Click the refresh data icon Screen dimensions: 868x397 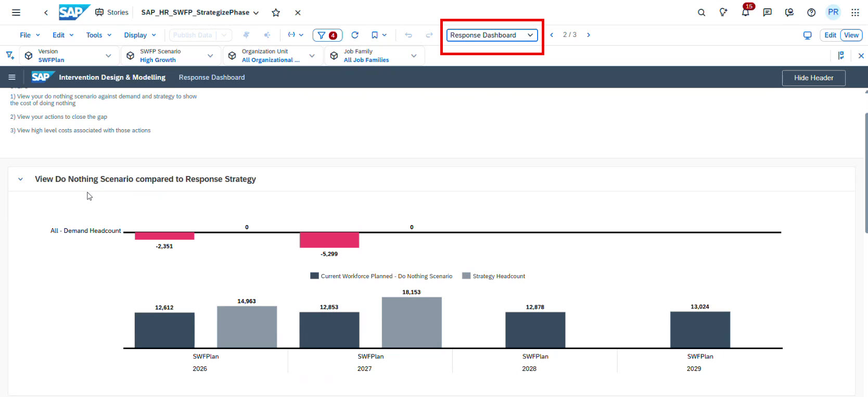(355, 35)
